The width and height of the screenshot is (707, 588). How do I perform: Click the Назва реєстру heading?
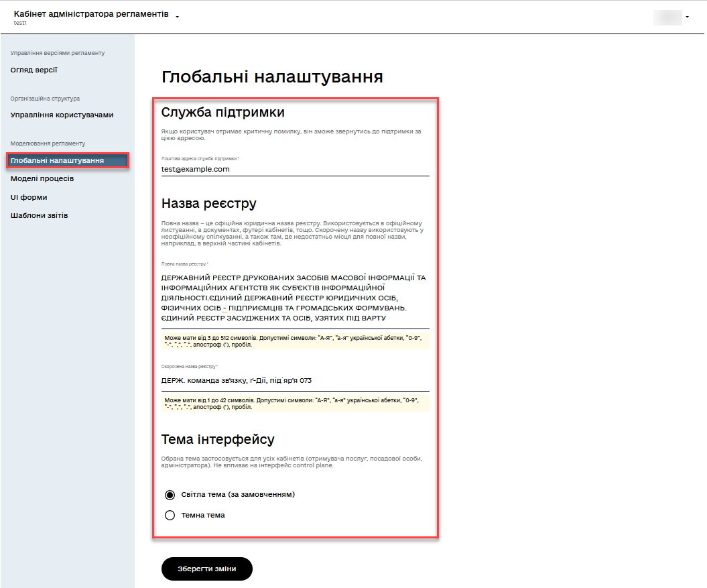(x=209, y=204)
